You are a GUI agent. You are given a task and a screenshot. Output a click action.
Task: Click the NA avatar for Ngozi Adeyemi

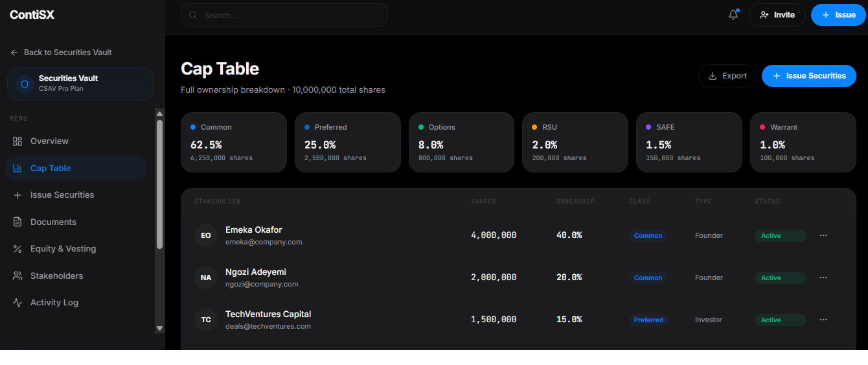pyautogui.click(x=206, y=277)
